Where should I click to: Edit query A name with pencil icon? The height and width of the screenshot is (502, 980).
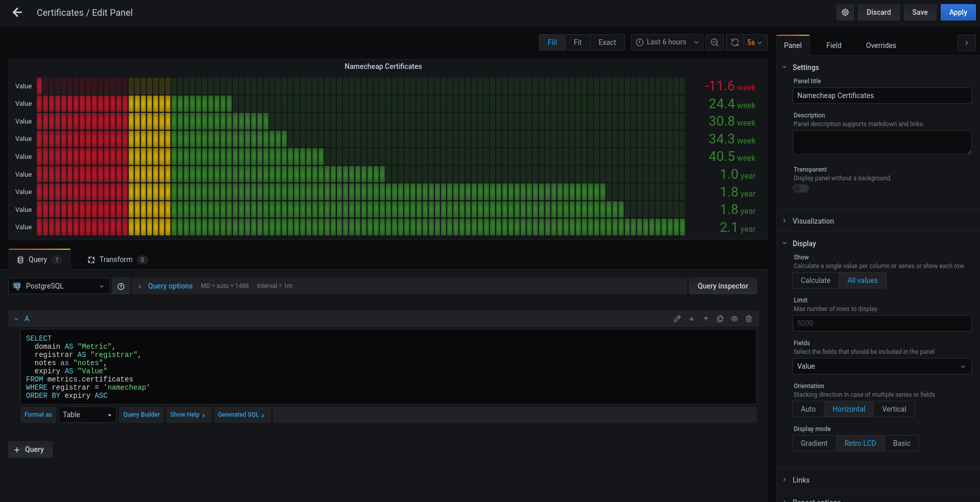pyautogui.click(x=677, y=319)
